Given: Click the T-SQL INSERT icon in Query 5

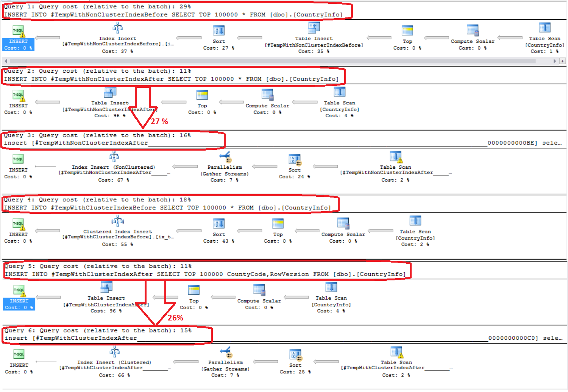Looking at the screenshot, I should 19,291.
